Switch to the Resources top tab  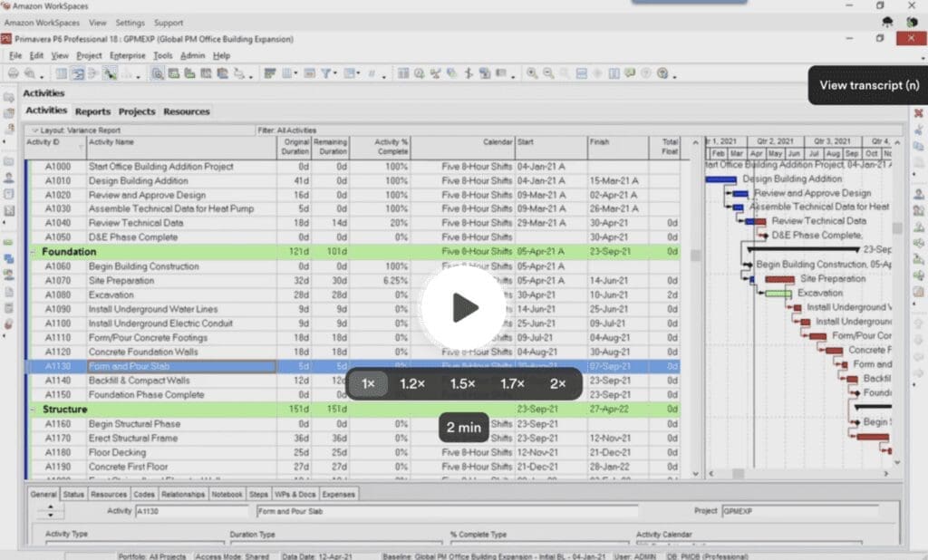coord(187,111)
